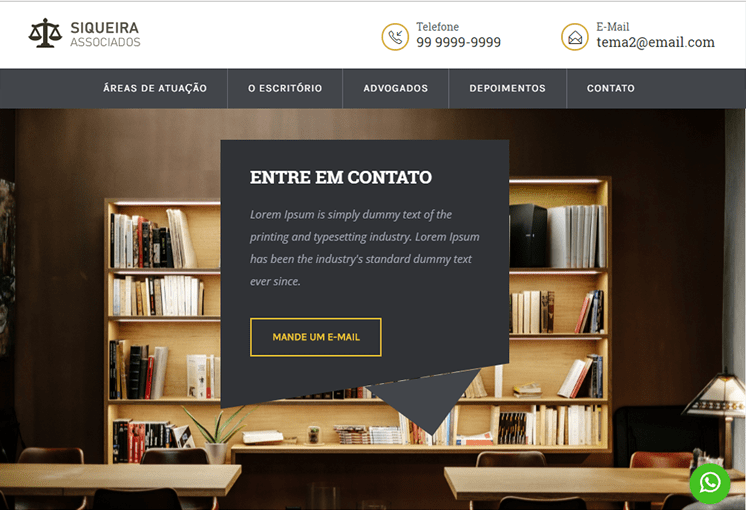This screenshot has height=510, width=746.
Task: Click the E-Mail label in header
Action: pos(613,27)
